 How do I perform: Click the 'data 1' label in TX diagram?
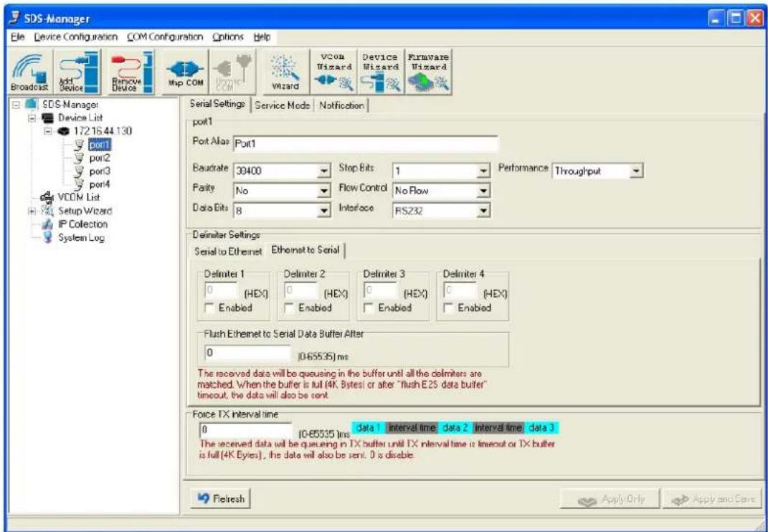369,427
